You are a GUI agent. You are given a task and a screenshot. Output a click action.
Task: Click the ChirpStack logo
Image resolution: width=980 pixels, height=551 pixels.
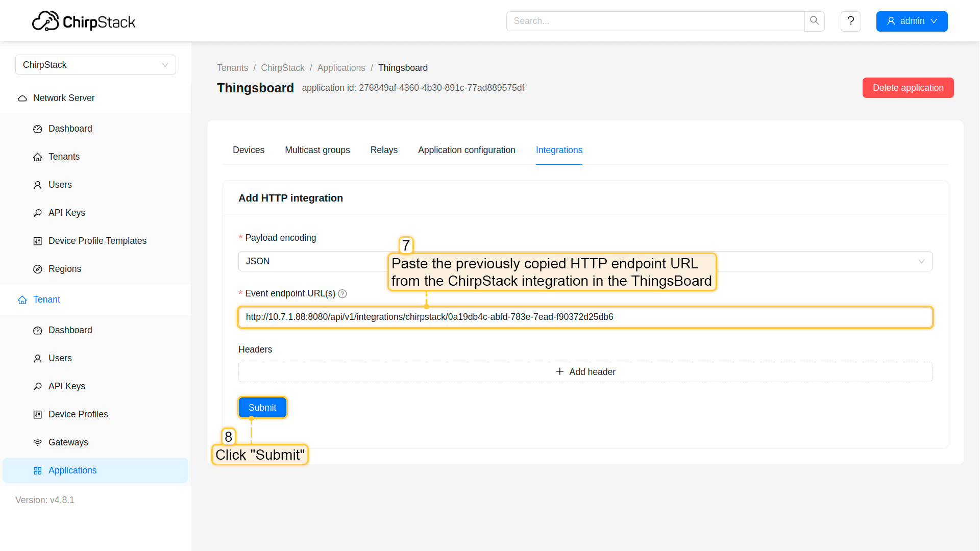click(84, 21)
